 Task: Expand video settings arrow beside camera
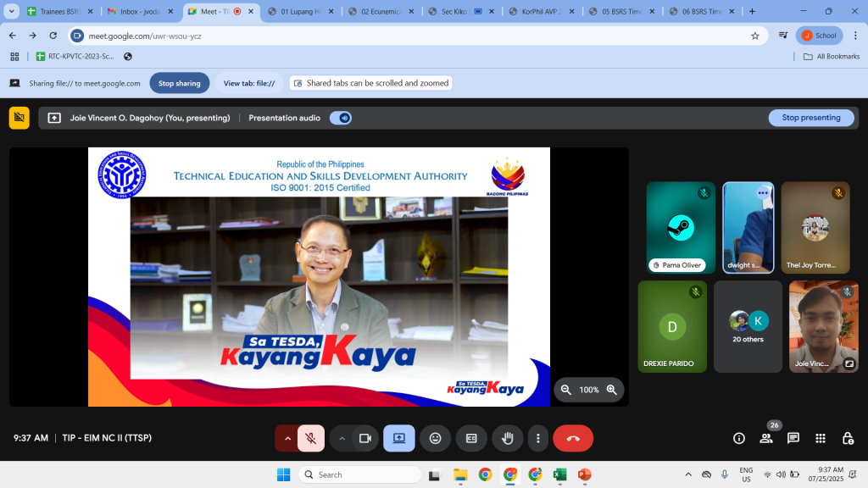(x=342, y=438)
